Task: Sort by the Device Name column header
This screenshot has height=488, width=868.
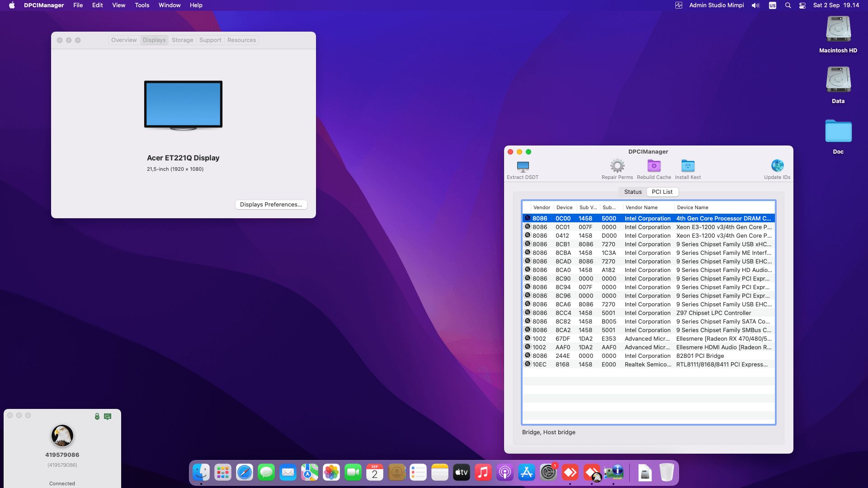Action: 724,207
